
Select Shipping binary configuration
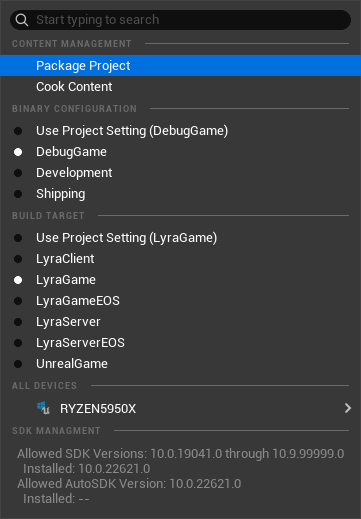pyautogui.click(x=180, y=194)
